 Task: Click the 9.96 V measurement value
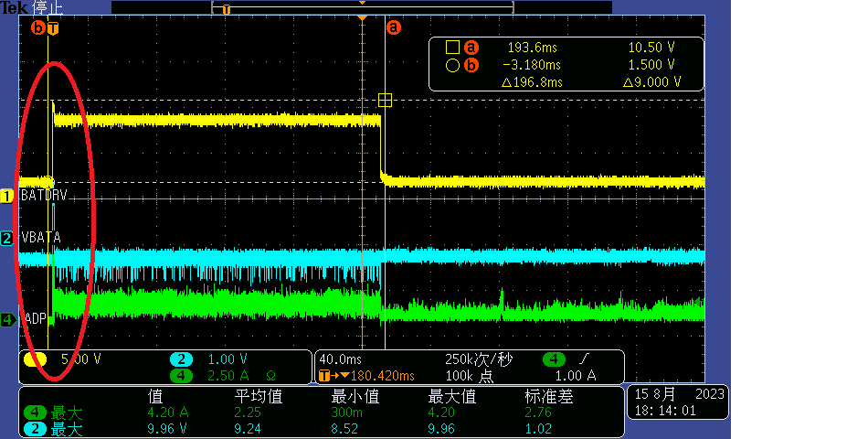click(x=166, y=428)
